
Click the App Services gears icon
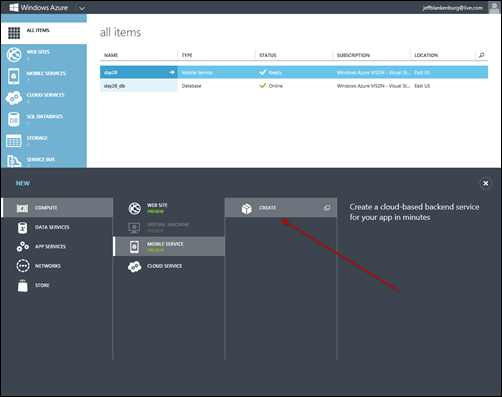click(x=22, y=247)
